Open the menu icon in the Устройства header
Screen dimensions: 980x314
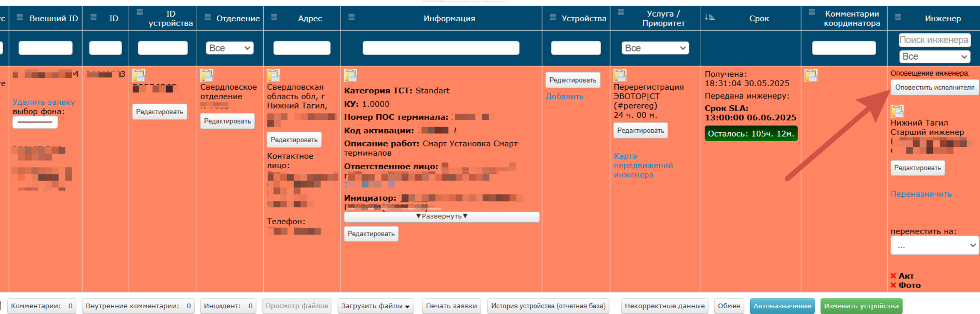(x=553, y=17)
